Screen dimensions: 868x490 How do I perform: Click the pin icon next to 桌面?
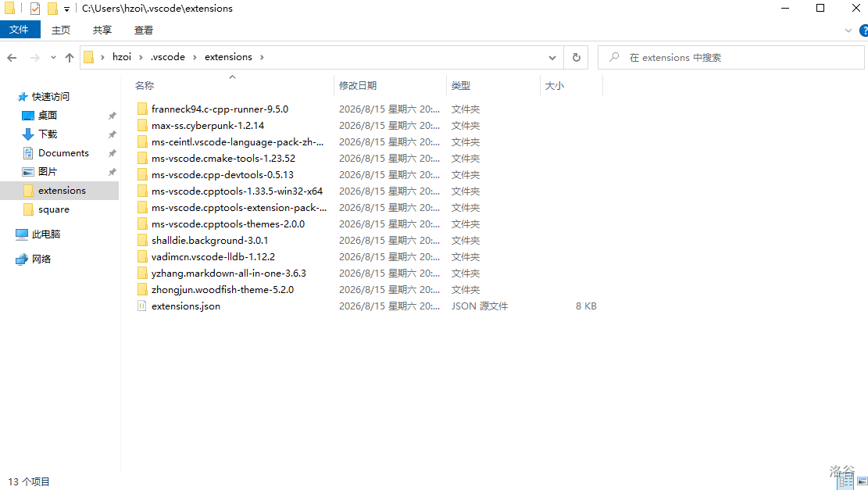coord(112,116)
